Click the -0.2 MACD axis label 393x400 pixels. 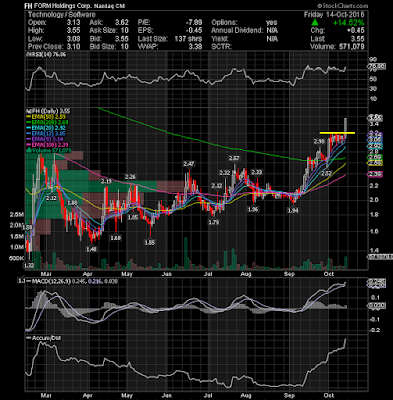374,330
